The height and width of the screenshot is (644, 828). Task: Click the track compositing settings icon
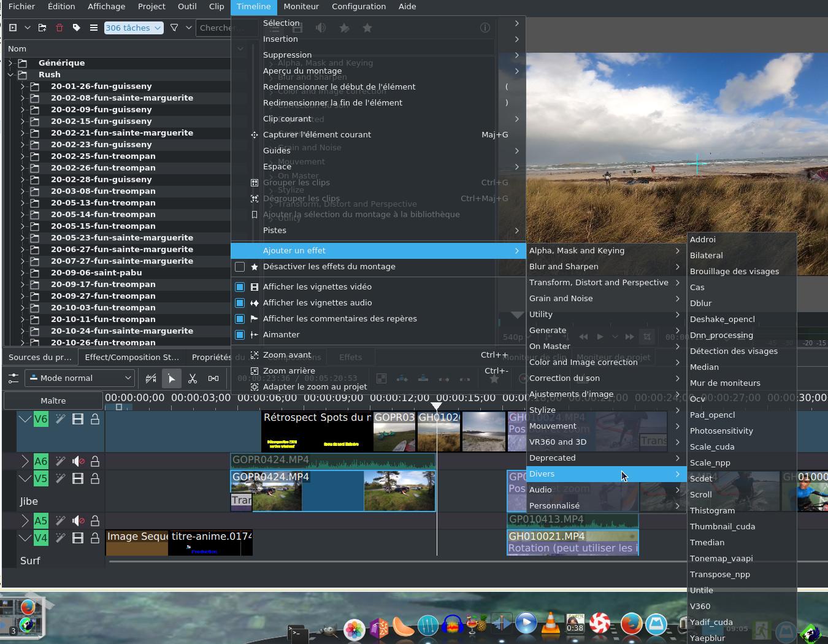tap(13, 378)
